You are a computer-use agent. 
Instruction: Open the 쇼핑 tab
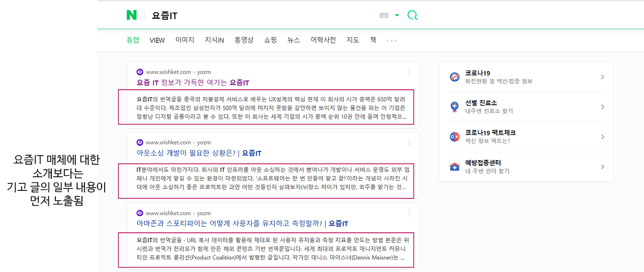(271, 40)
